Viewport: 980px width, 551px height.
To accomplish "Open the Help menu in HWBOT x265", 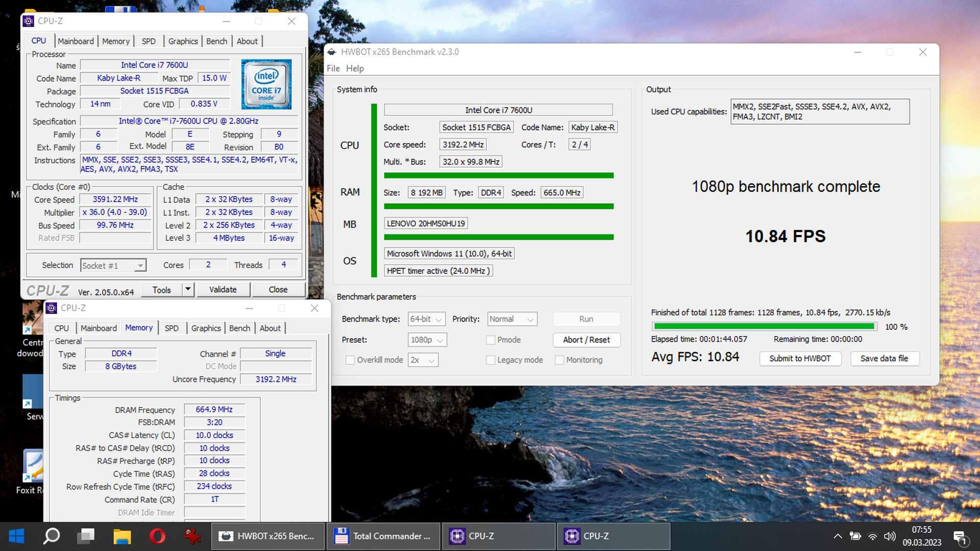I will [x=355, y=68].
